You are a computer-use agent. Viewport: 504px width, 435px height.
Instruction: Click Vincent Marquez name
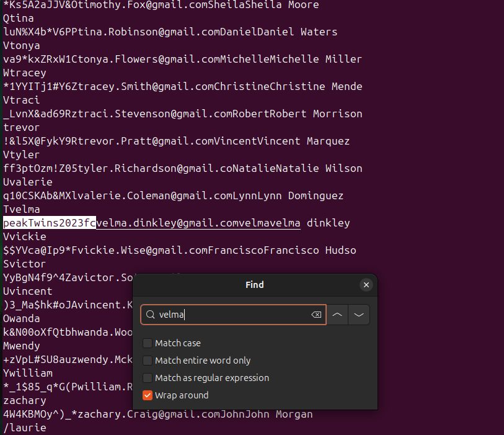point(303,141)
